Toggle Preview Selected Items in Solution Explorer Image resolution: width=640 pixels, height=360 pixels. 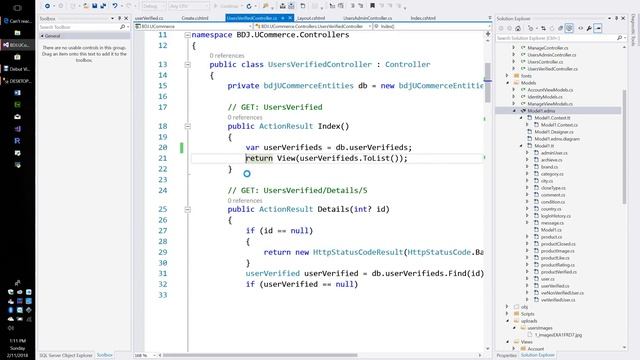(598, 28)
